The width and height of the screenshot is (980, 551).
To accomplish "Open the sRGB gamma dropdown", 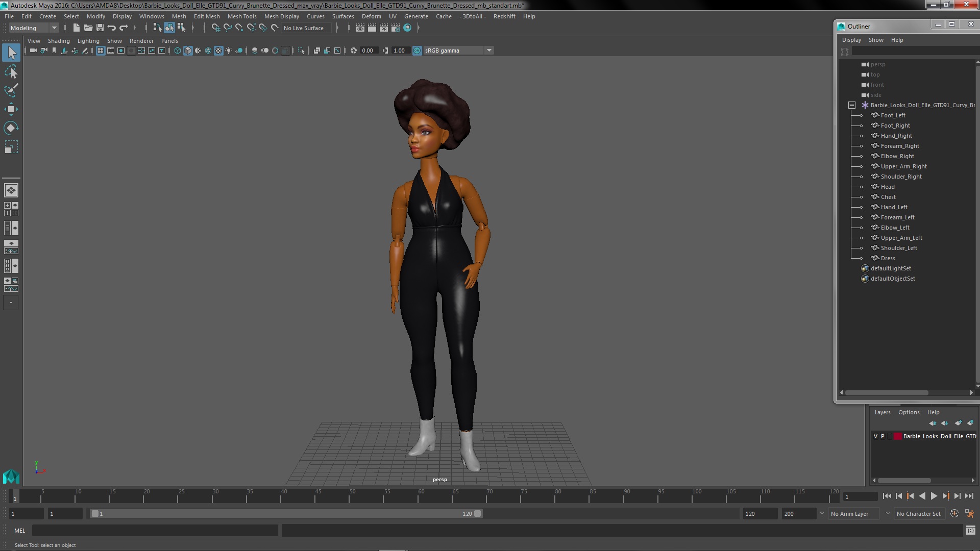I will 458,51.
